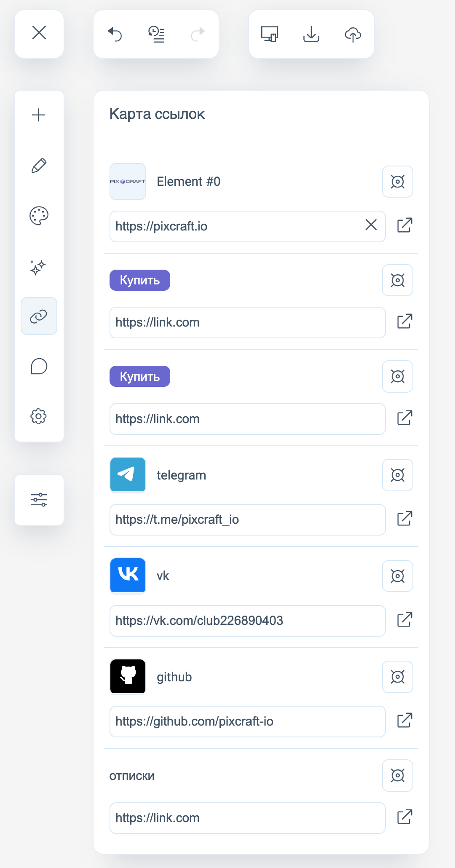Open the gear settings in the sidebar
Viewport: 455px width, 868px height.
(x=38, y=416)
